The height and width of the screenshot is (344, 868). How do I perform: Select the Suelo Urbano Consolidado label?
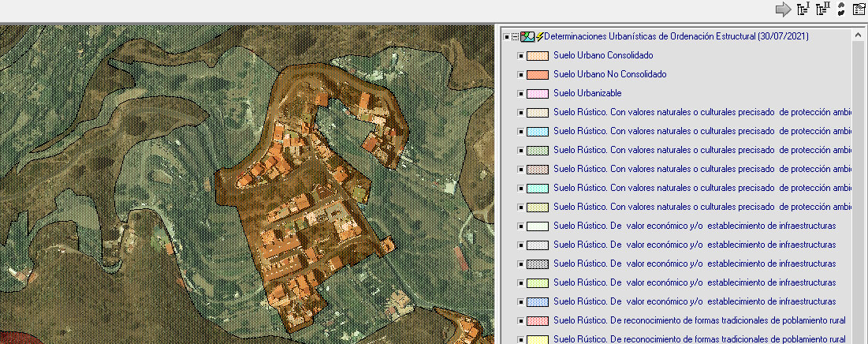click(603, 55)
